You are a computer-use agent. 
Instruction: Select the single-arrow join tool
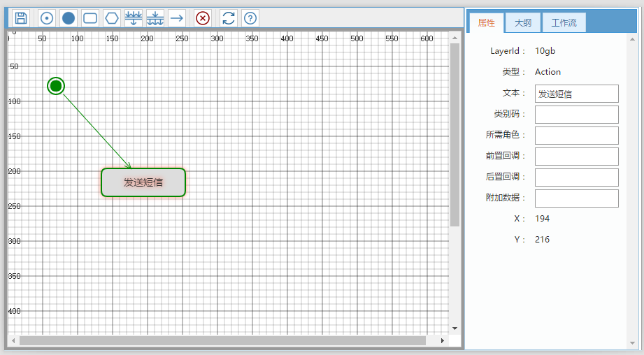tap(155, 18)
